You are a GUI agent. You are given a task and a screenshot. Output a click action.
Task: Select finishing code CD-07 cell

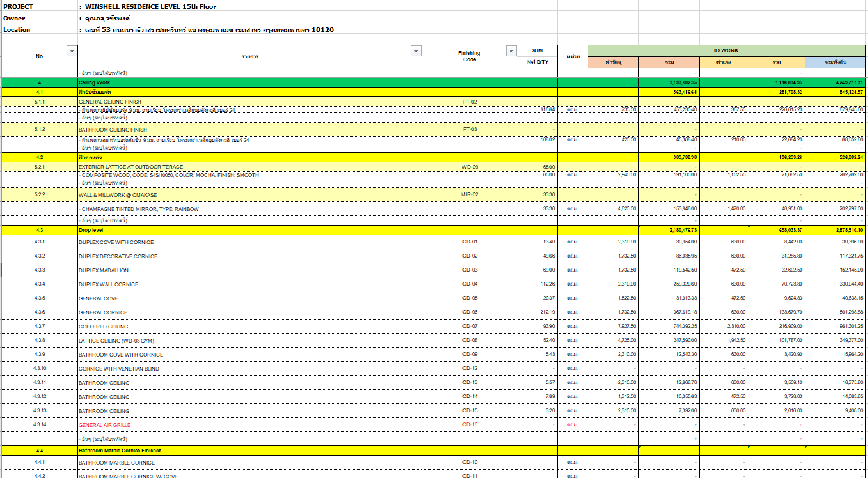tap(470, 327)
